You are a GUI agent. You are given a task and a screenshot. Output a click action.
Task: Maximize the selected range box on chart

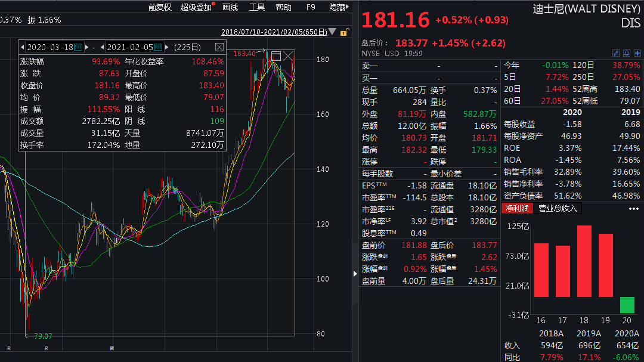[276, 56]
